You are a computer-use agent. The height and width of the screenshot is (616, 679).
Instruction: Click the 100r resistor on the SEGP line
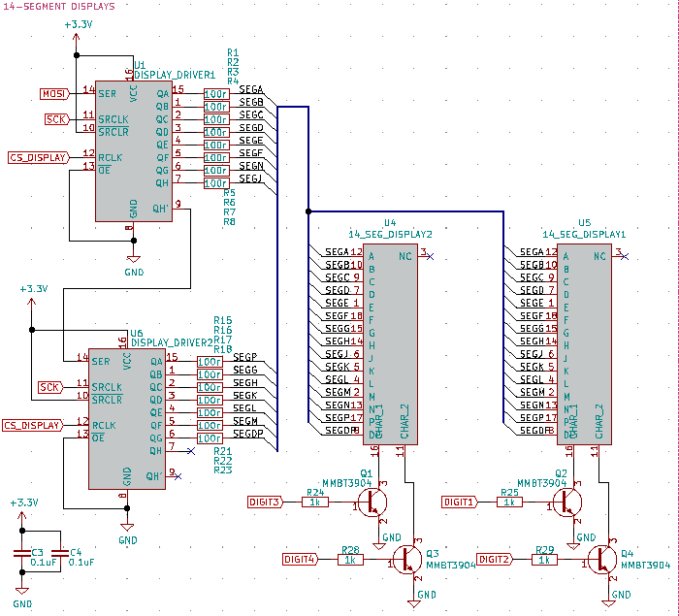[x=210, y=362]
